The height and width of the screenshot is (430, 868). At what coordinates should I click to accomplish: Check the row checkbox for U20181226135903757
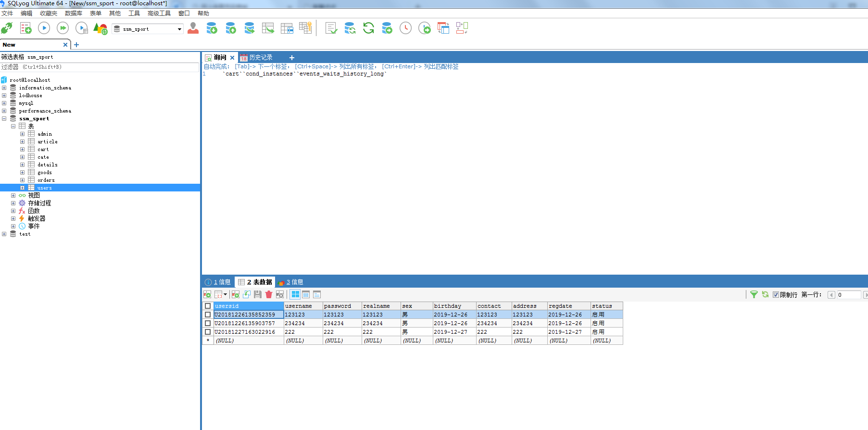(208, 323)
